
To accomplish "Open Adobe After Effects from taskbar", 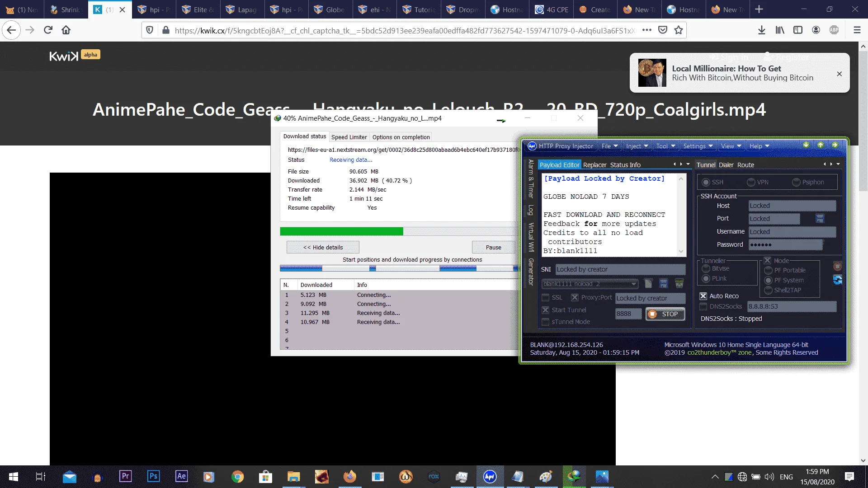I will click(x=181, y=476).
